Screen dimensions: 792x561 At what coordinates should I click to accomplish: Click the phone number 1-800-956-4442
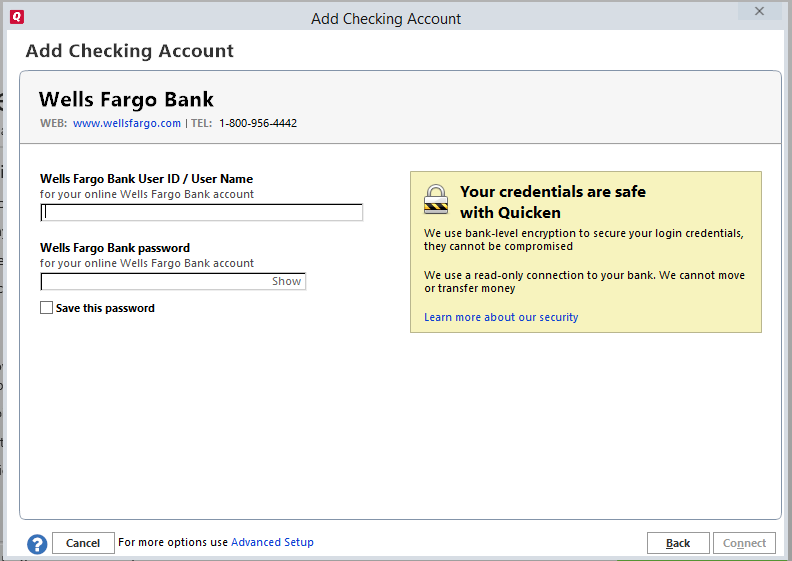258,123
